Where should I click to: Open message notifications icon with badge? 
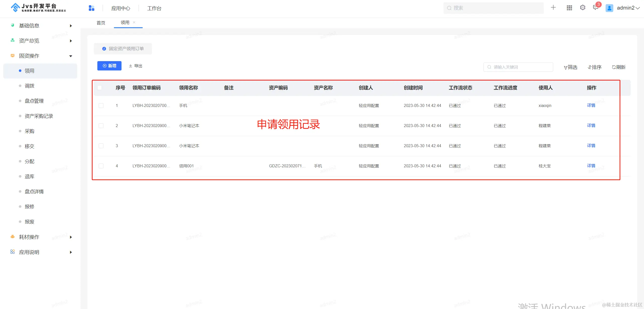(595, 8)
